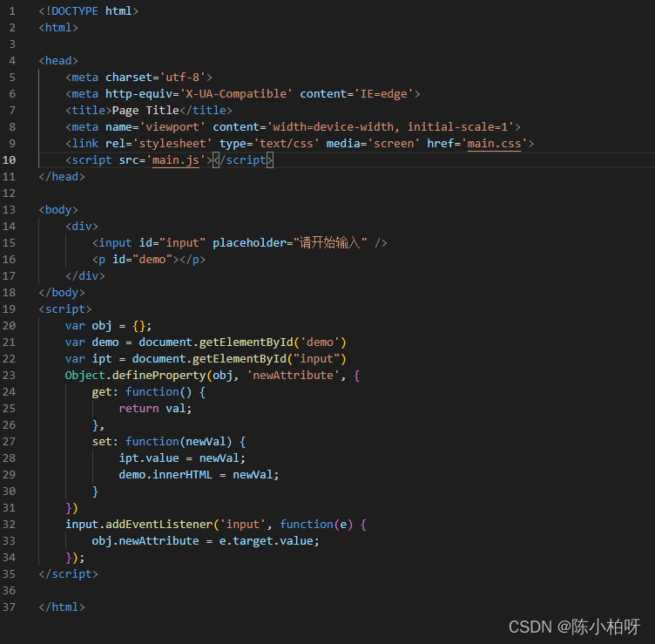Click line number 10 in the gutter
The image size is (655, 644).
(10, 160)
